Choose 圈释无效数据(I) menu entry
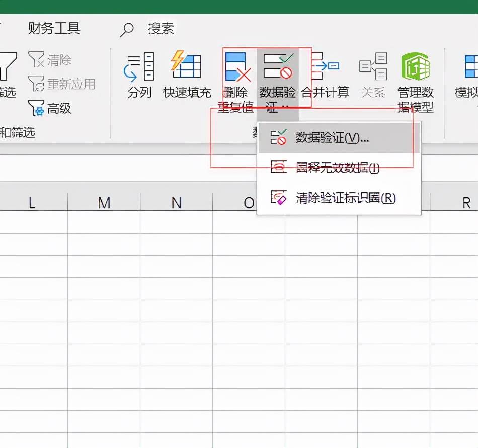Image resolution: width=478 pixels, height=448 pixels. tap(339, 168)
